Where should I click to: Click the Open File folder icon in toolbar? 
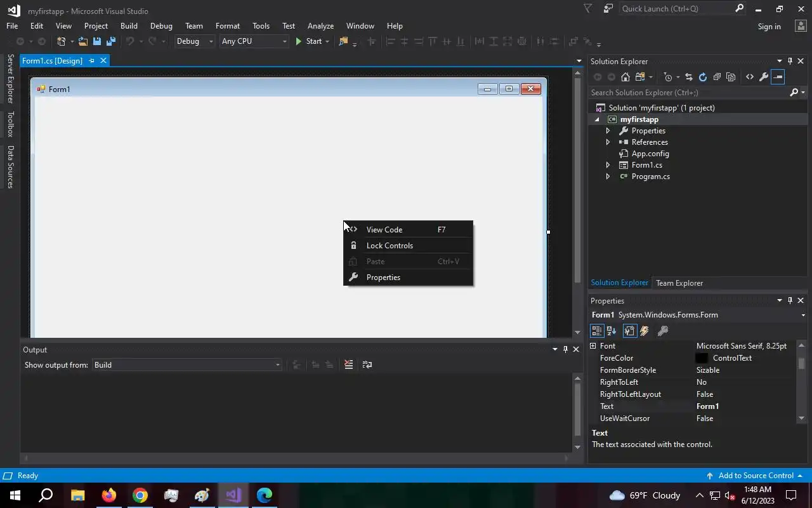pos(82,41)
